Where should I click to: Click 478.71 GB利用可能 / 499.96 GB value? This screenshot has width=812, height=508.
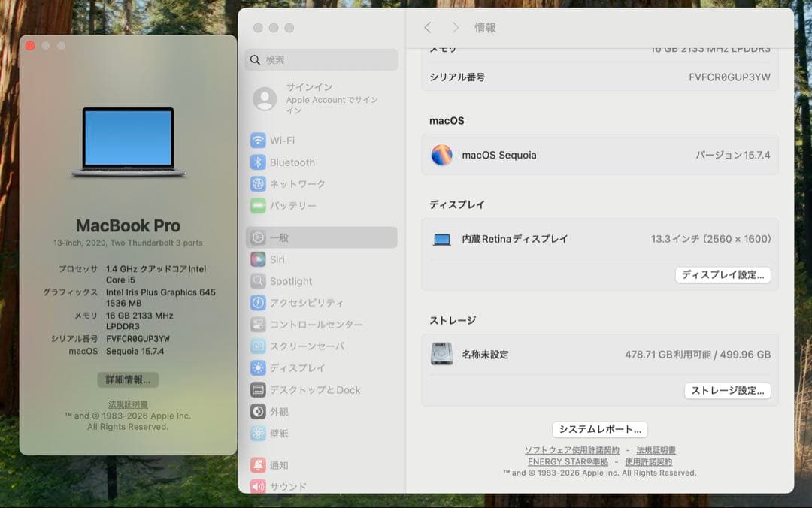[698, 355]
